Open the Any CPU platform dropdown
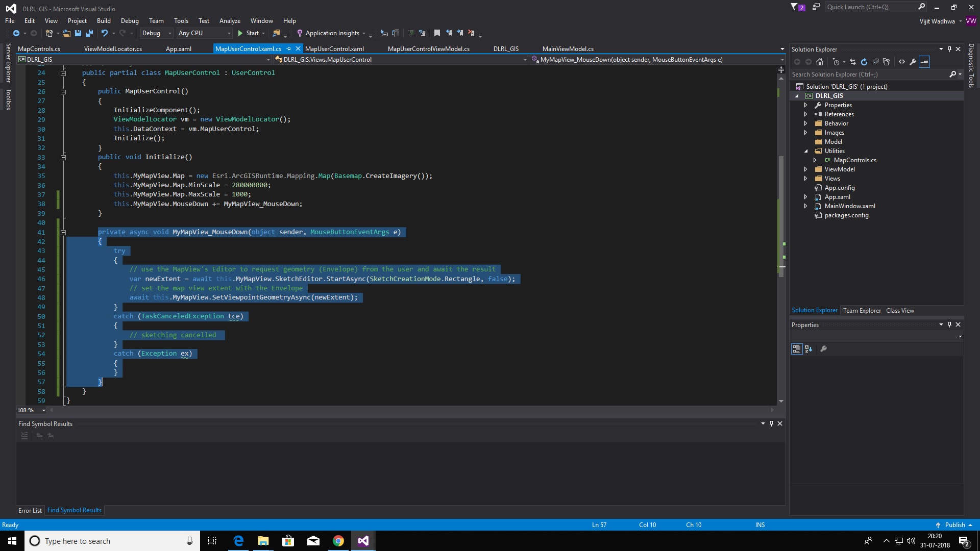The image size is (980, 551). pyautogui.click(x=204, y=33)
